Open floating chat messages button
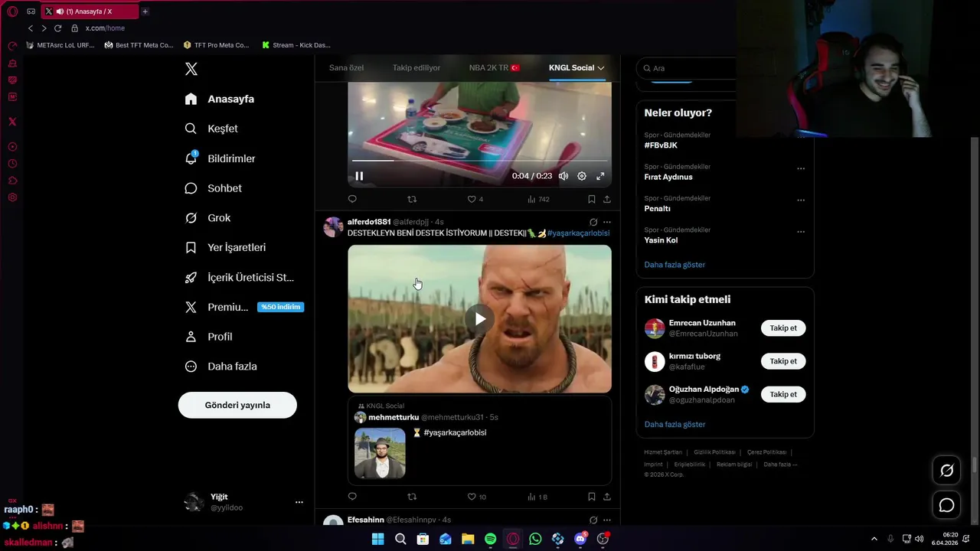Screen dimensions: 980x551 [947, 505]
